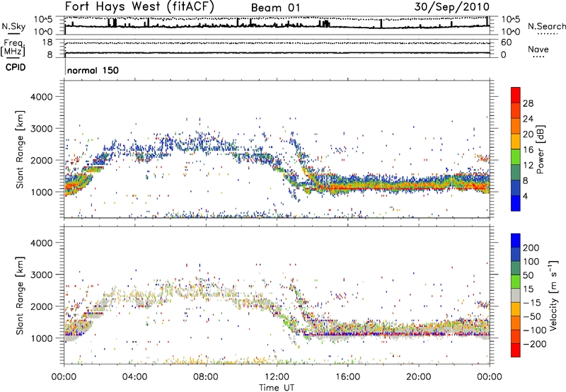Click the "16:00" time axis tick label

(347, 377)
